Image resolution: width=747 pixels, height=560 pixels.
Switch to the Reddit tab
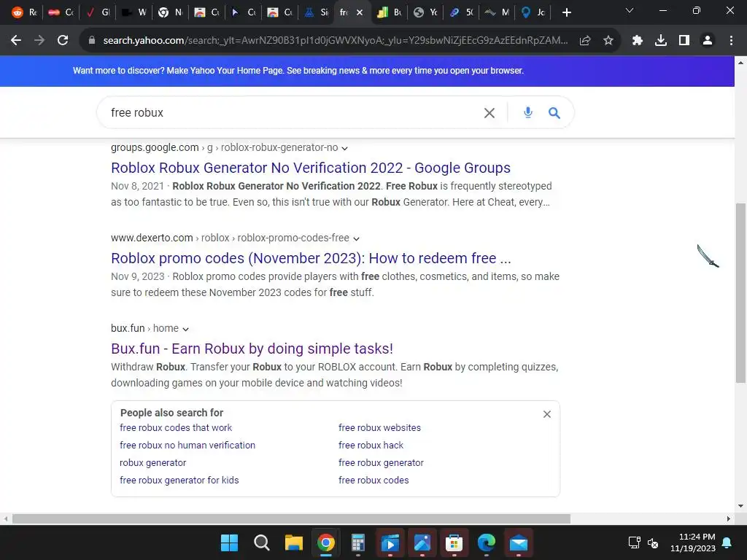[24, 12]
